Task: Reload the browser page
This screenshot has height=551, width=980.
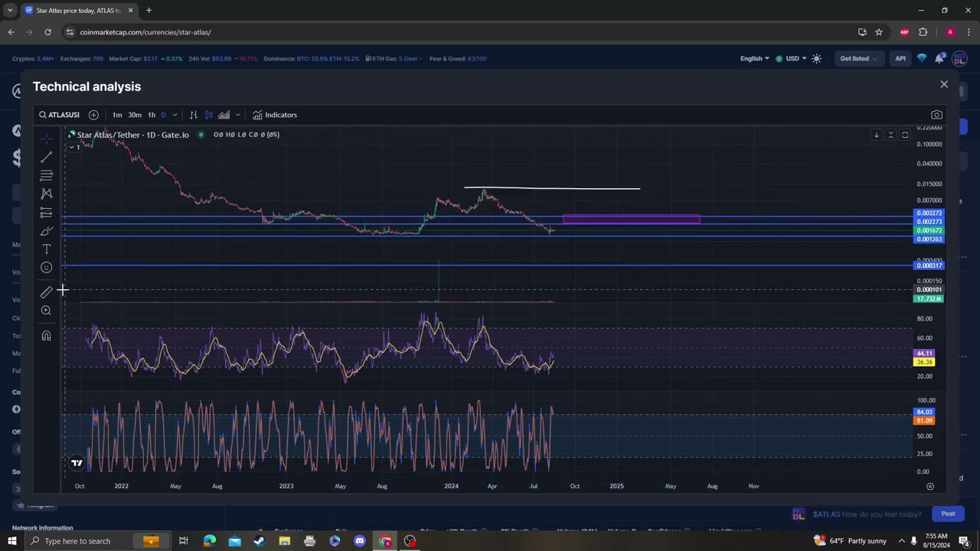Action: tap(47, 32)
